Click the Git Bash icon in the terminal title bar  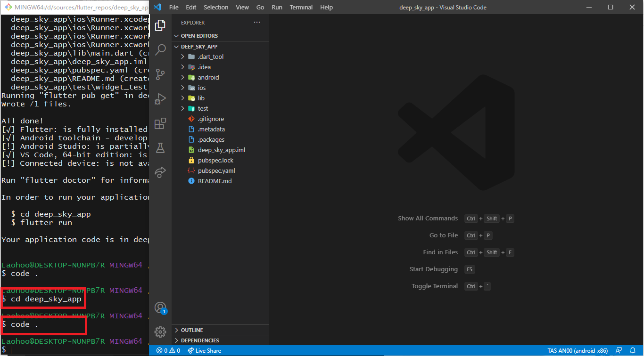coord(8,8)
